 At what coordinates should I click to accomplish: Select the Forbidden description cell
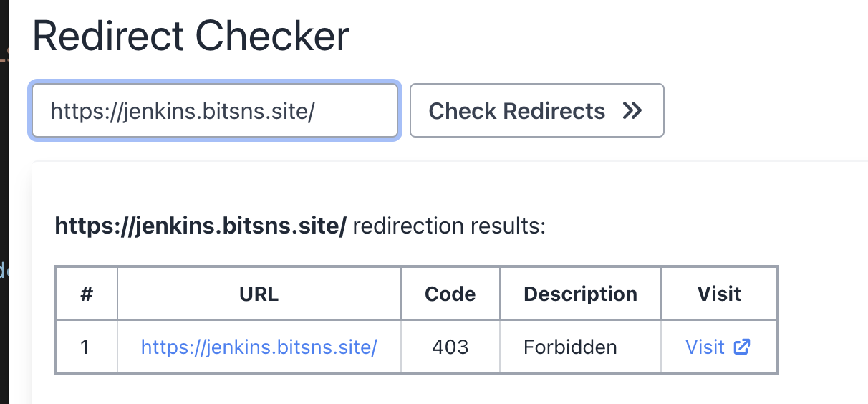coord(580,347)
